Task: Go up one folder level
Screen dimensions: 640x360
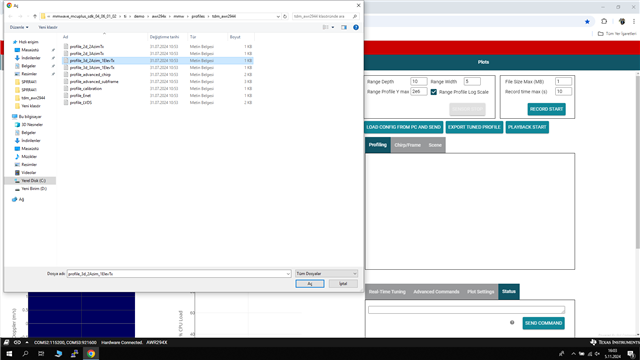Action: [35, 16]
